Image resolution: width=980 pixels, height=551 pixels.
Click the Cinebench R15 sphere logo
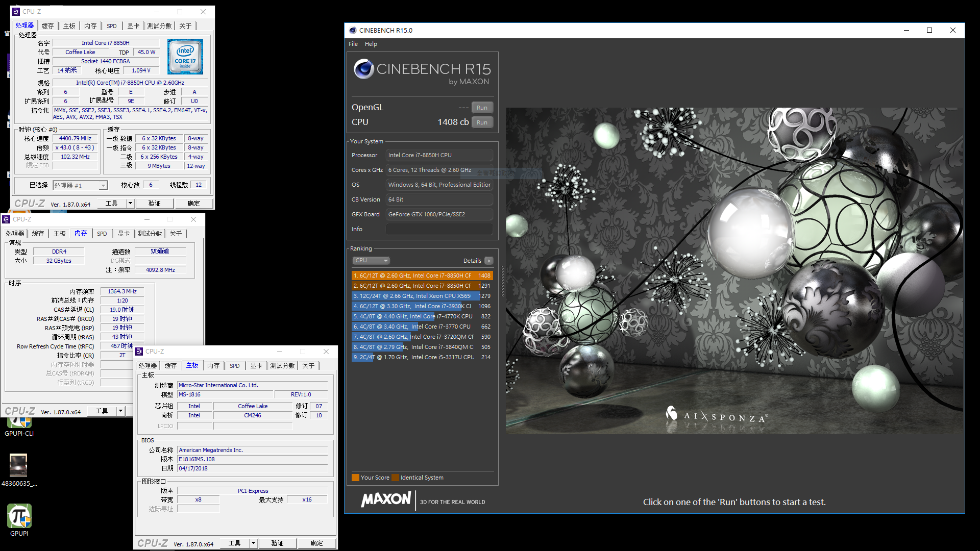(363, 69)
